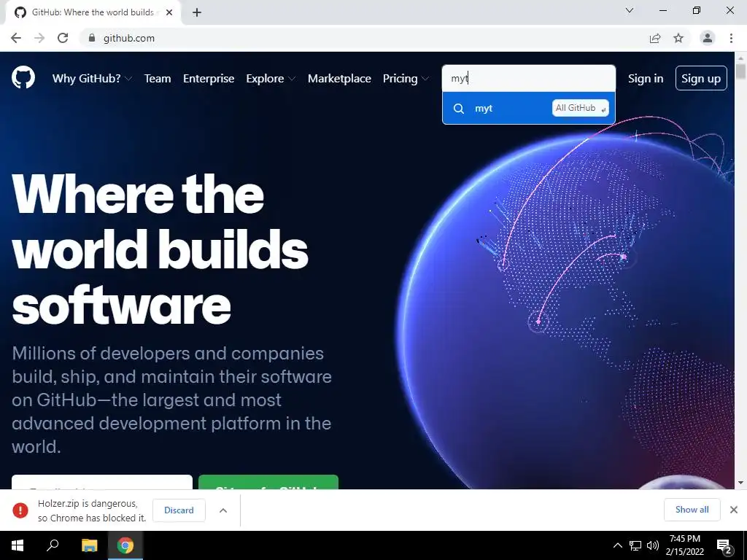Click the Sign up button
747x560 pixels.
click(701, 78)
